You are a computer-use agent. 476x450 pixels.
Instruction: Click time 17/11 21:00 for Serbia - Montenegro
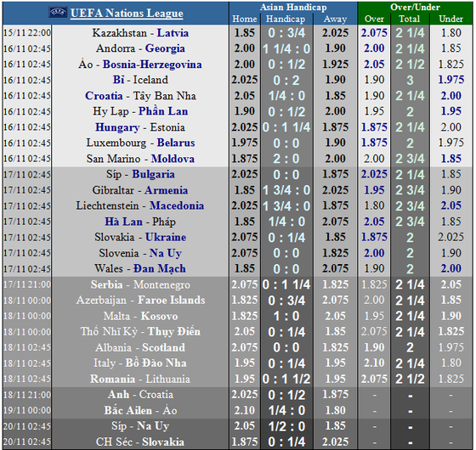click(x=27, y=284)
